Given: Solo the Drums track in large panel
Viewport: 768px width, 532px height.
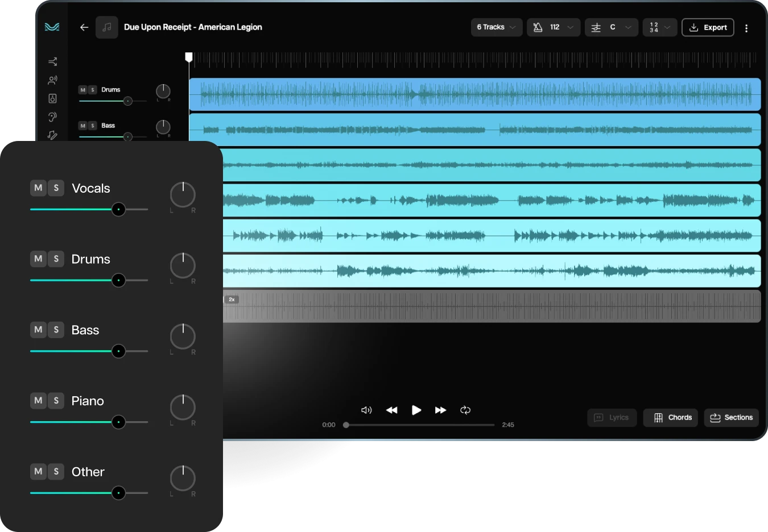Looking at the screenshot, I should click(56, 259).
